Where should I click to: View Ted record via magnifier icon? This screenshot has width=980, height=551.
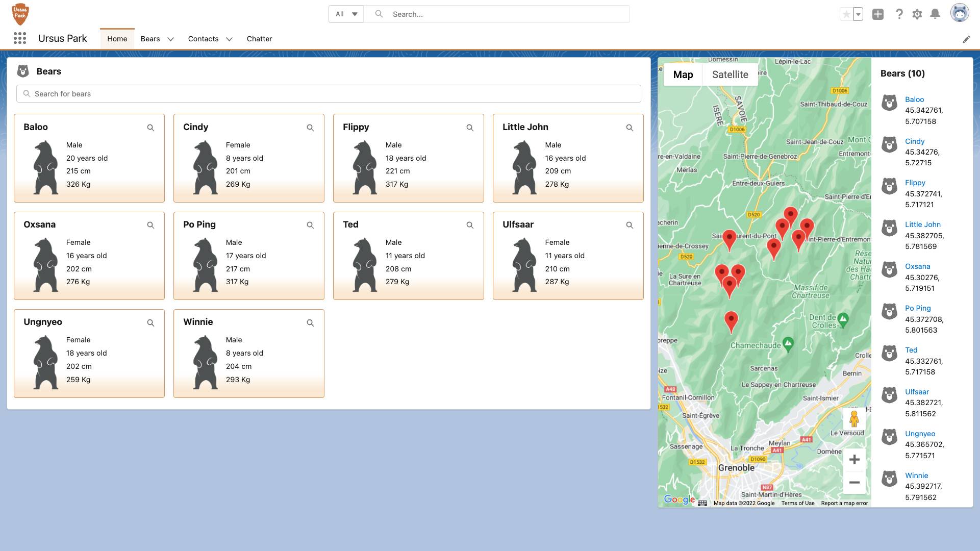click(x=470, y=226)
